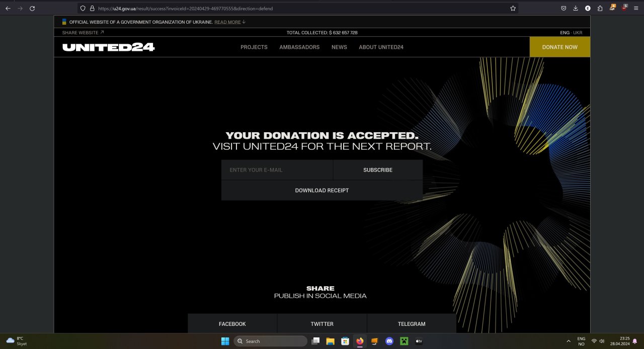
Task: Launch Minecraft from the taskbar
Action: click(x=404, y=341)
